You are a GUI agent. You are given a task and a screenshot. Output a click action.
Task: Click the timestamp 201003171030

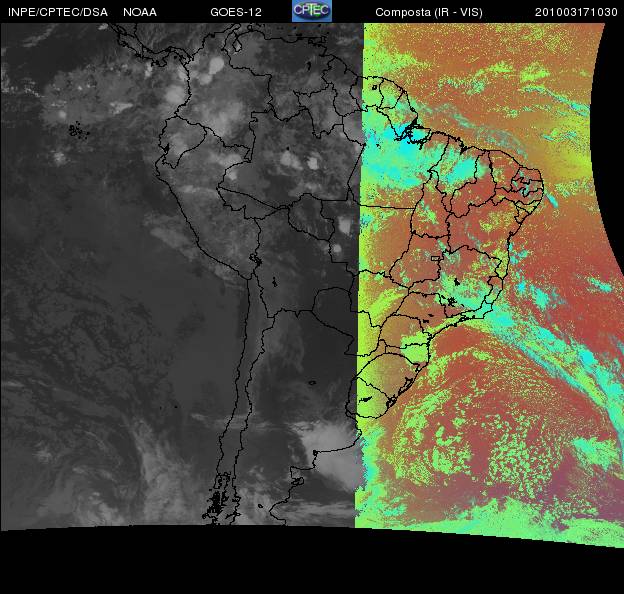pos(576,12)
